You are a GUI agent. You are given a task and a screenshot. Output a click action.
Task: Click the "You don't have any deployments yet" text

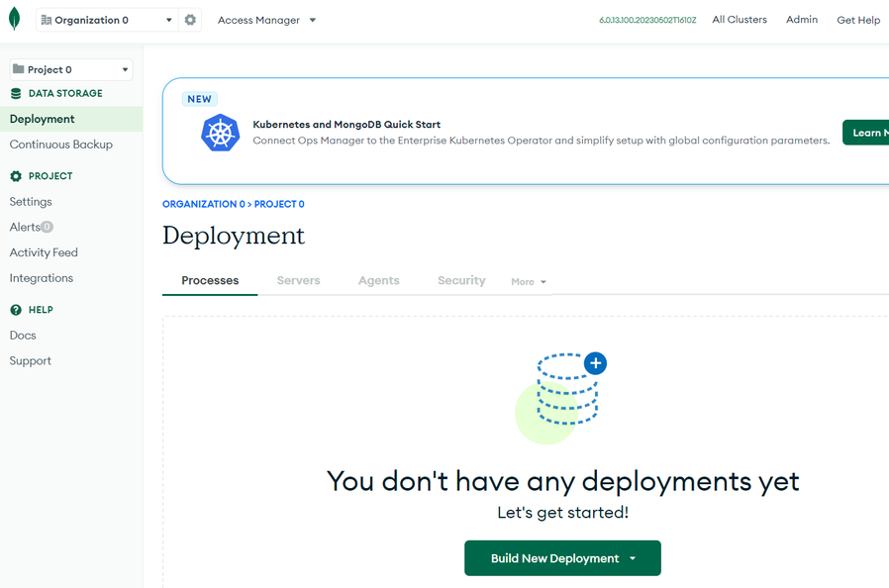[563, 481]
